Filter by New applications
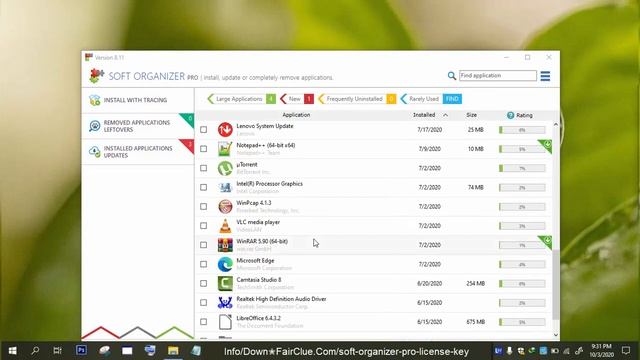Image resolution: width=640 pixels, height=360 pixels. click(297, 99)
